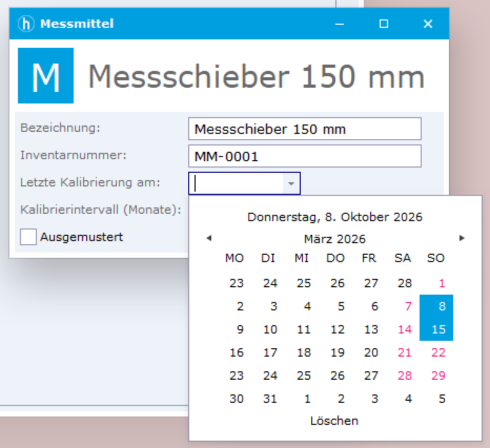Go to previous month in calendar

pyautogui.click(x=209, y=238)
